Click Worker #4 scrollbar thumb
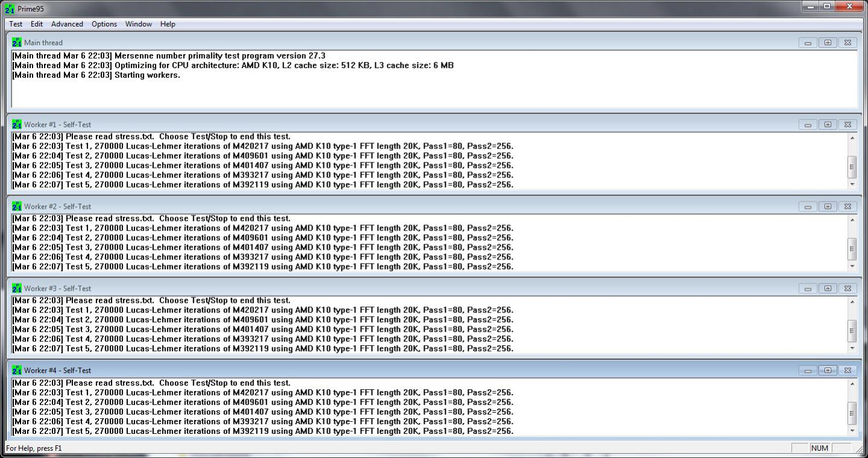 [x=852, y=413]
